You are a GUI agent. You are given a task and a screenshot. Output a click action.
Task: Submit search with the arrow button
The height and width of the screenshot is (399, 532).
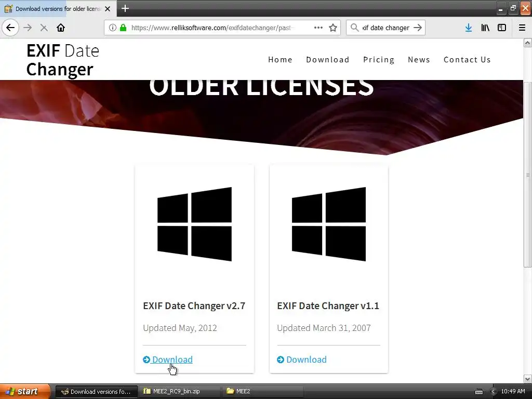418,28
